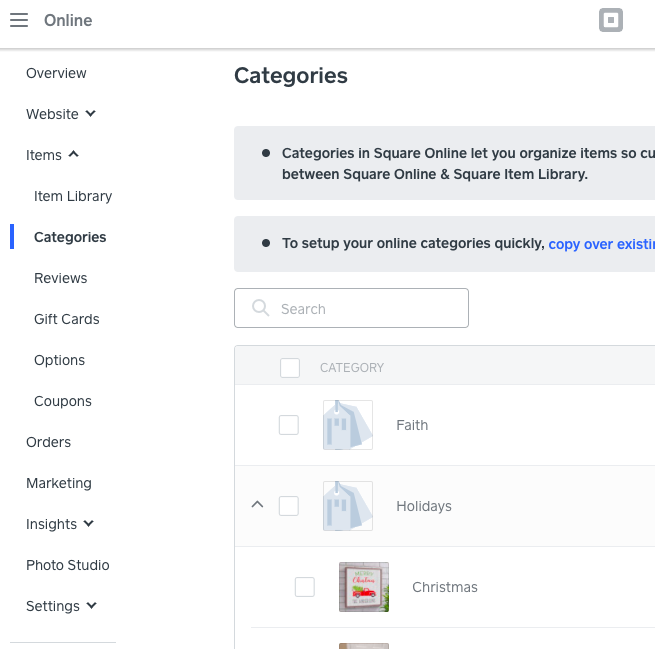Screen dimensions: 655x649
Task: Check the Holidays category checkbox
Action: pyautogui.click(x=289, y=506)
